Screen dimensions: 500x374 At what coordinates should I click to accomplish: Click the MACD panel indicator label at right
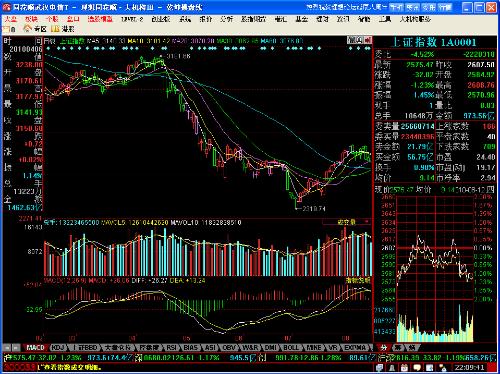pos(358,280)
